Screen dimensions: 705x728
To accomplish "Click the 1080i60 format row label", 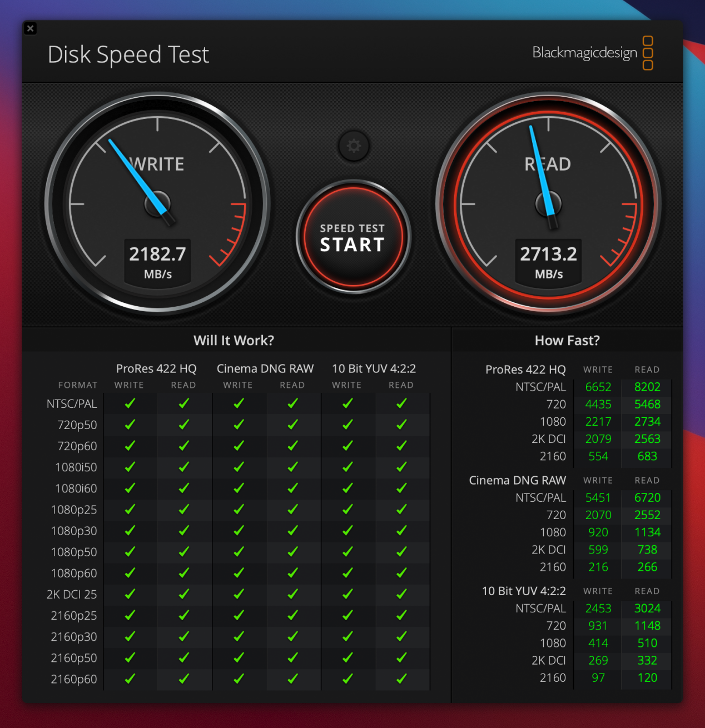I will pos(76,488).
